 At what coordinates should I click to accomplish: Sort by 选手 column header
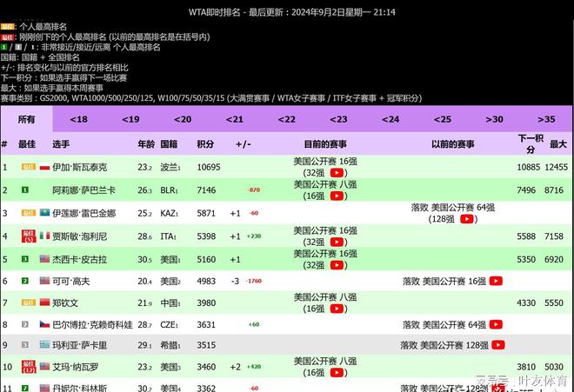coord(61,144)
